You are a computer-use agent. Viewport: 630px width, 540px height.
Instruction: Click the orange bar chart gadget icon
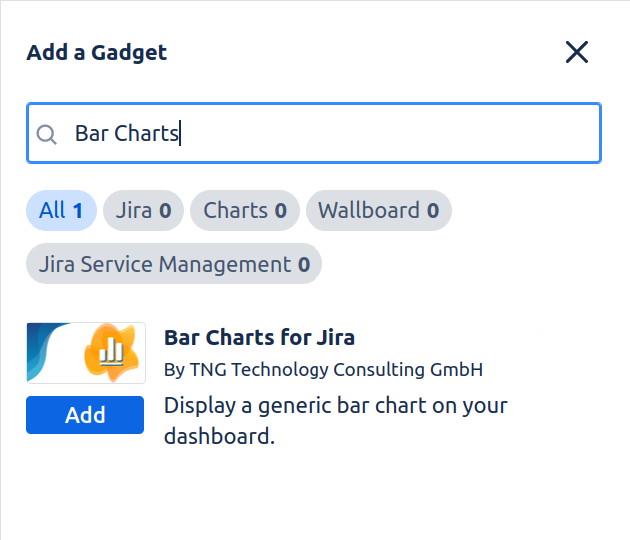click(110, 351)
